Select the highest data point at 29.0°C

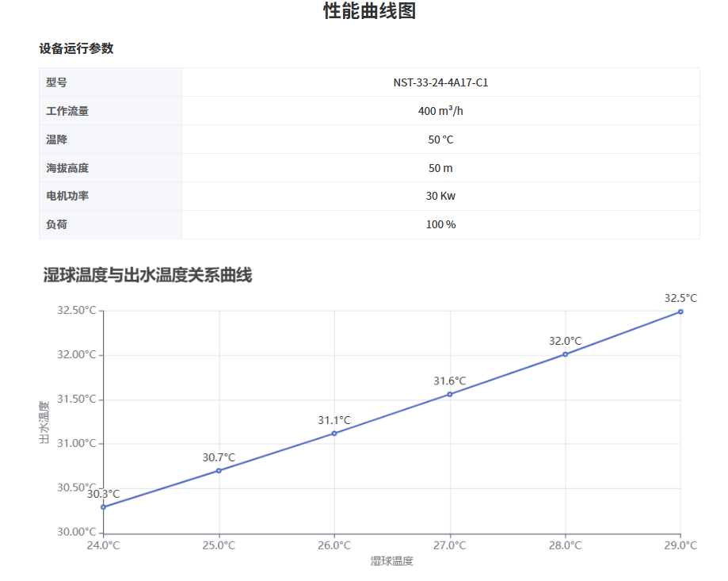coord(680,312)
